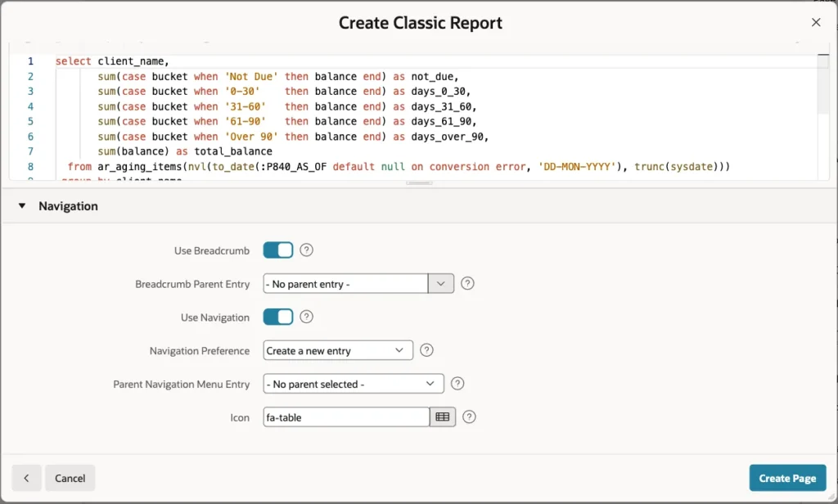
Task: Click 'total_balance' in line 7
Action: tap(233, 151)
